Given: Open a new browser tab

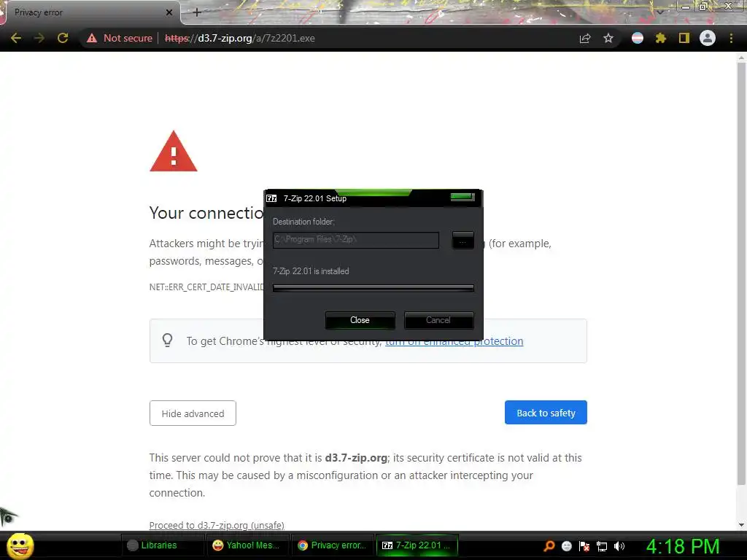Looking at the screenshot, I should [x=197, y=12].
